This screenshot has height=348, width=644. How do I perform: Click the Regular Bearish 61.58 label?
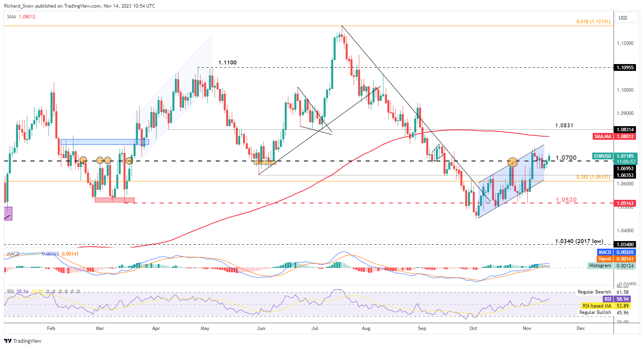(603, 292)
